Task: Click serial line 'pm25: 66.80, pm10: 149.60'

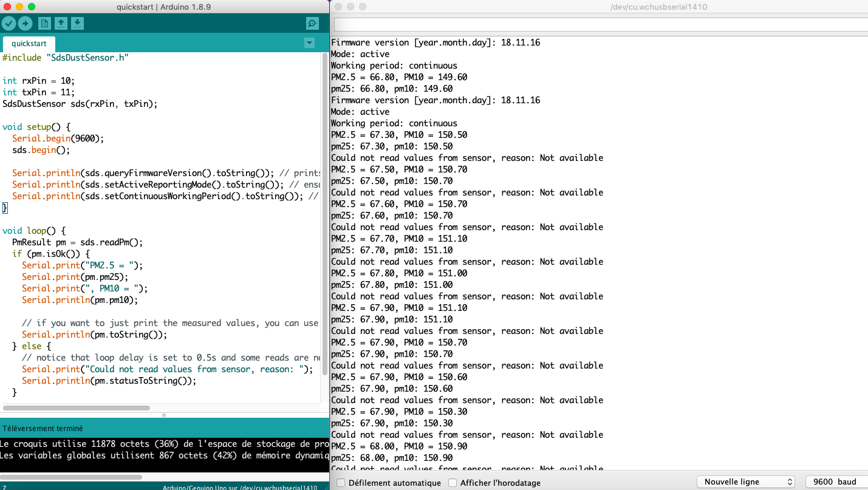Action: [x=392, y=89]
